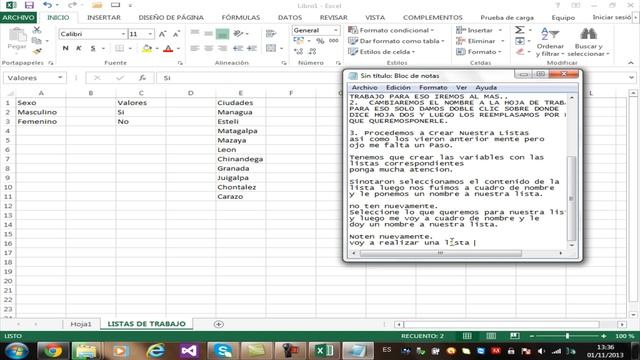Open the Notepad Edición menu
The image size is (640, 360).
coord(398,88)
